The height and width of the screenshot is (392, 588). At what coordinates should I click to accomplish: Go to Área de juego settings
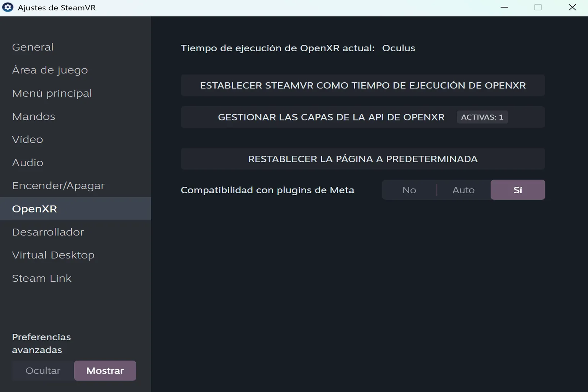pyautogui.click(x=75, y=70)
